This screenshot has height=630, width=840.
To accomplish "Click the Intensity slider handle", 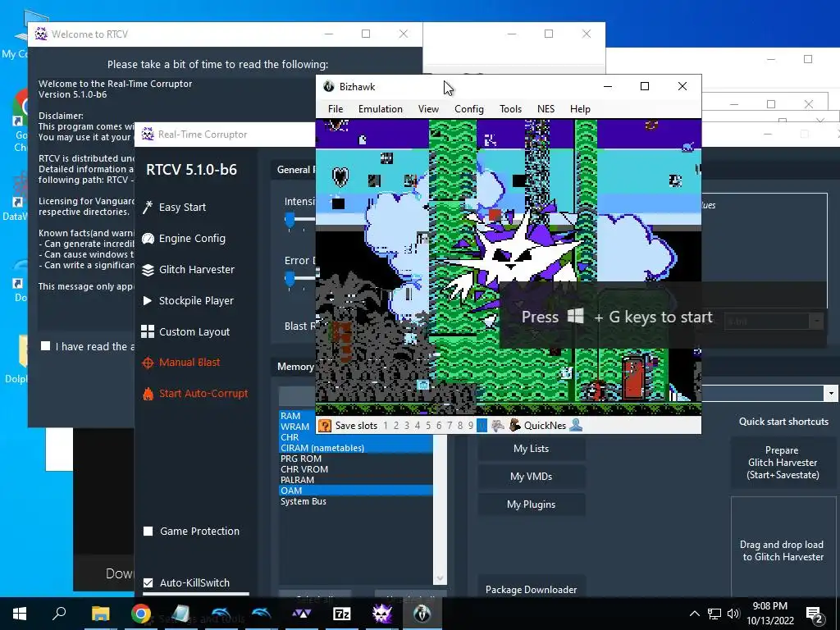I will click(x=290, y=220).
